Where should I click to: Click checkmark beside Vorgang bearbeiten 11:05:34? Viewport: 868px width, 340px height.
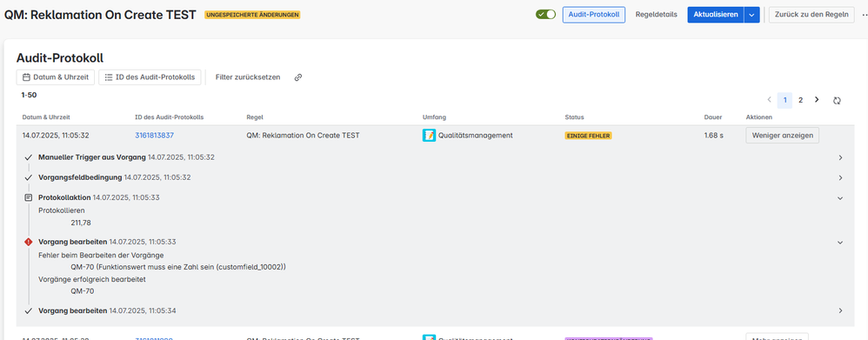pos(29,310)
